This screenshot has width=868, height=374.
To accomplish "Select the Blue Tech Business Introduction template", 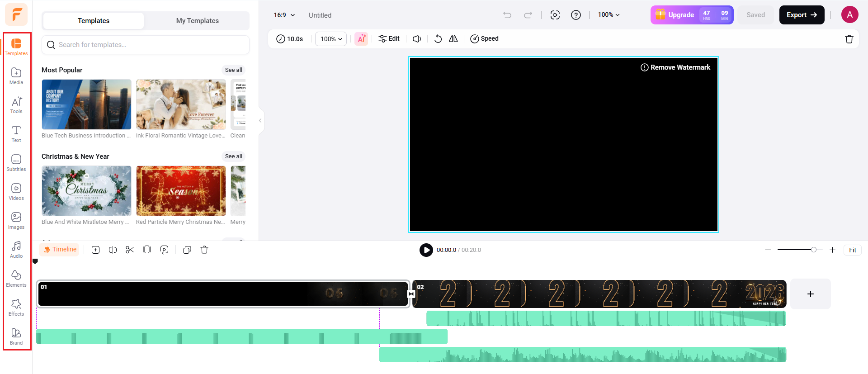I will (86, 104).
